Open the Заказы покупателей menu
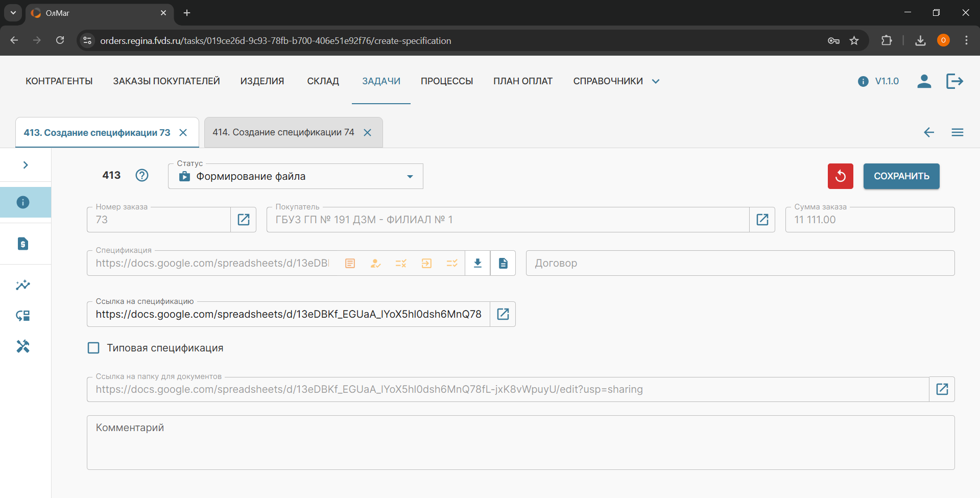The width and height of the screenshot is (980, 498). [166, 81]
